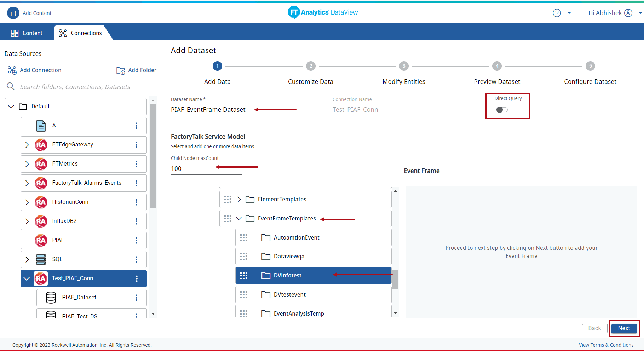Select the EventAnalysisTemp template
Screen dimensions: 644x351
pyautogui.click(x=313, y=311)
